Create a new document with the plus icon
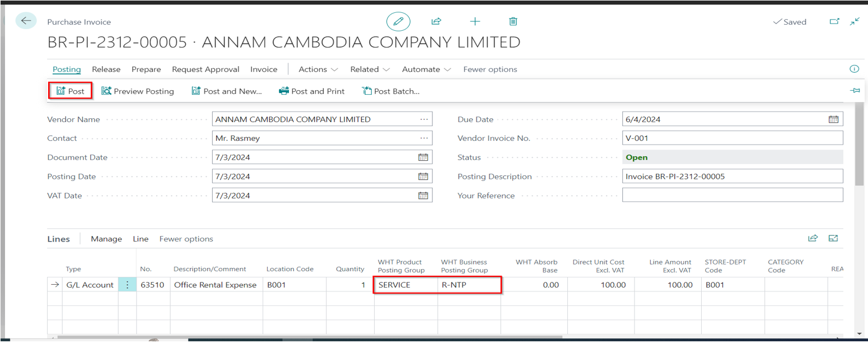Screen dimensions: 868x343 coord(475,22)
